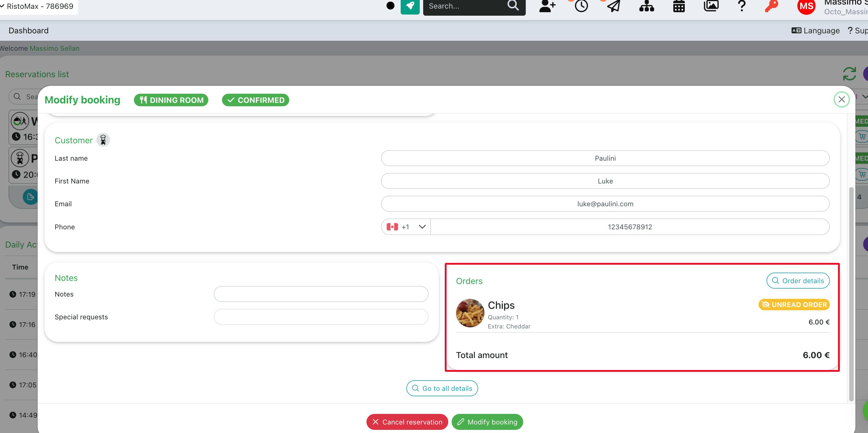Open the Dashboard page link
Viewport: 868px width, 433px height.
coord(29,31)
